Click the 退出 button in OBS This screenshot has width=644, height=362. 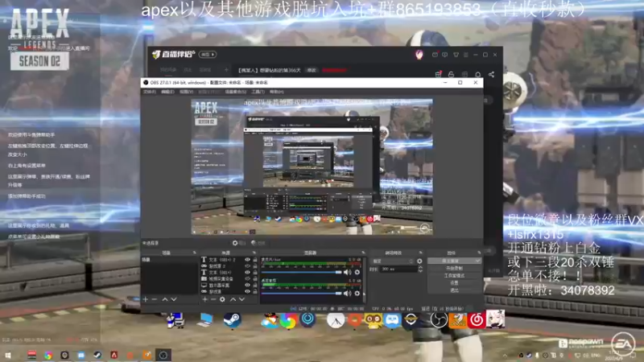(454, 290)
